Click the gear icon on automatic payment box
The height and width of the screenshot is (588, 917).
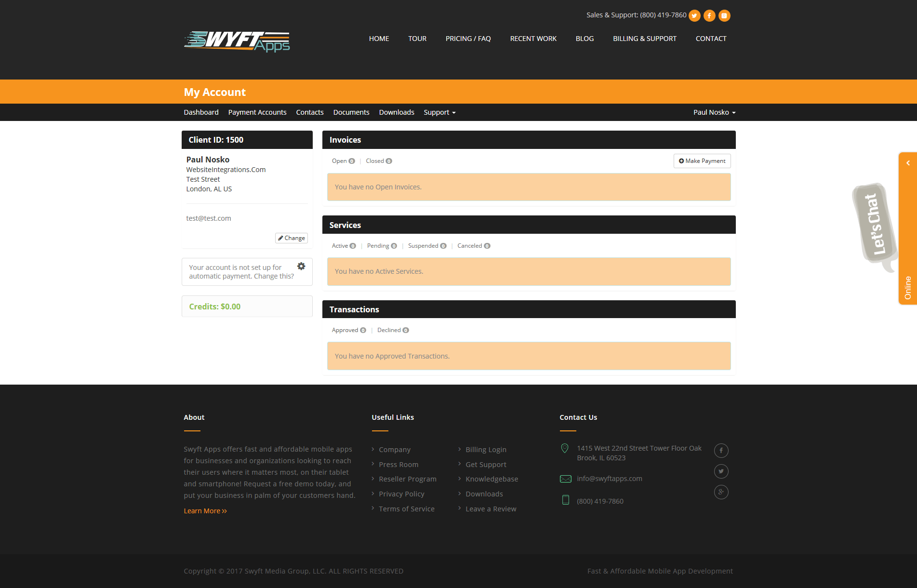click(301, 266)
